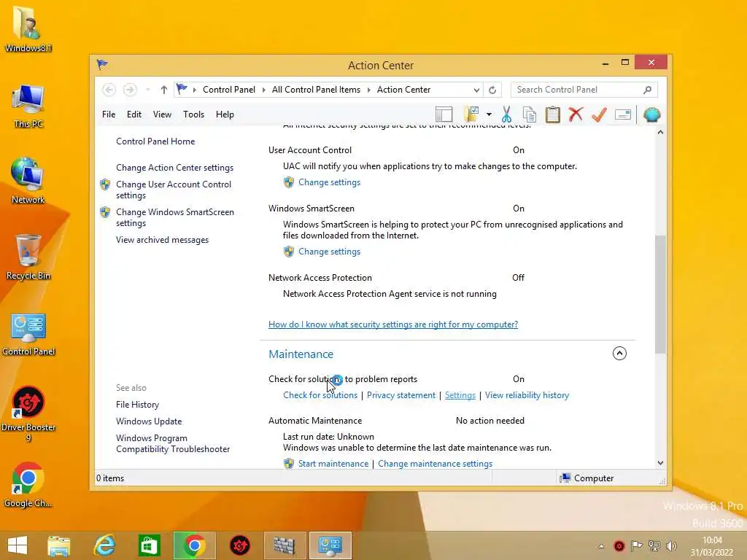Open the File menu
This screenshot has width=747, height=560.
click(109, 114)
